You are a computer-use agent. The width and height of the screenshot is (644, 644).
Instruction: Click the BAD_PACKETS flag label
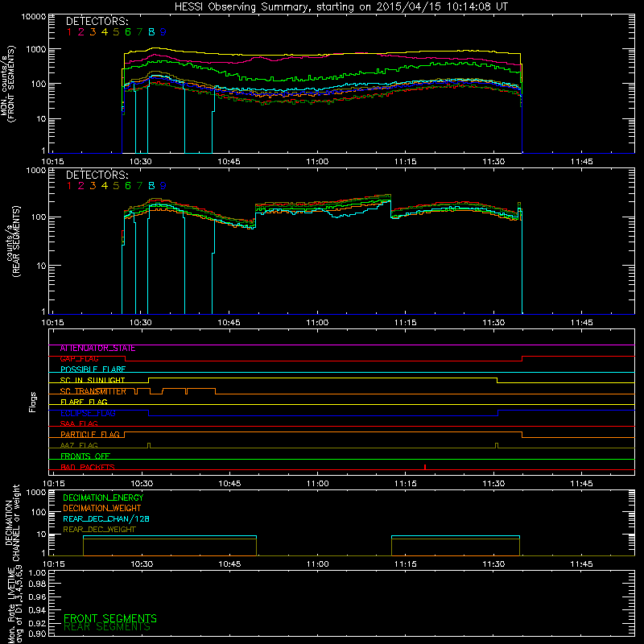pos(88,467)
